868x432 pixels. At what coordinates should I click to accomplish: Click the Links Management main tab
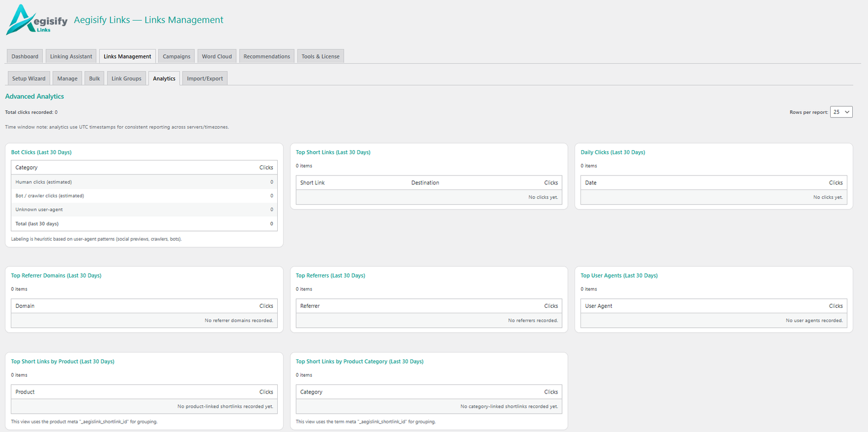click(127, 56)
